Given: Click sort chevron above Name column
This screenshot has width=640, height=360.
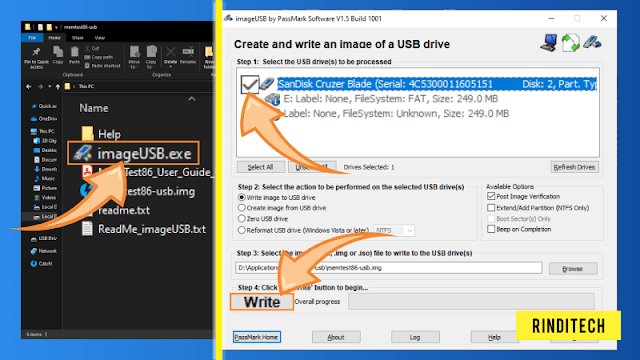Looking at the screenshot, I should (192, 99).
